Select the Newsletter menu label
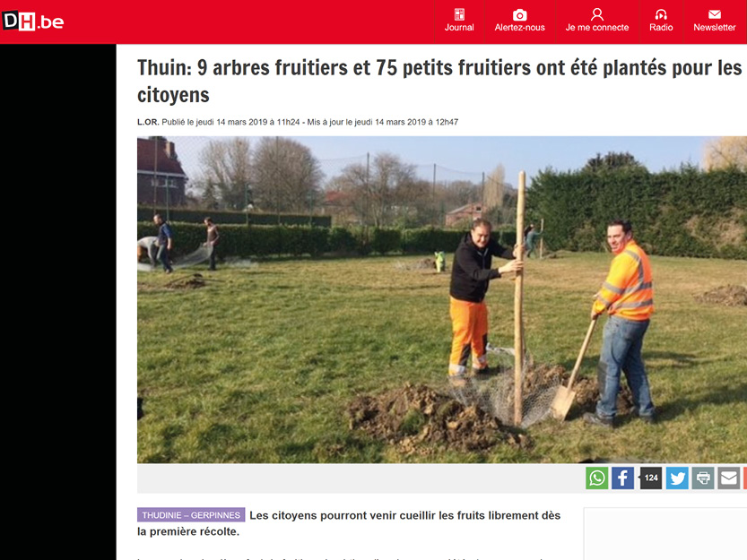This screenshot has height=560, width=747. pos(714,28)
